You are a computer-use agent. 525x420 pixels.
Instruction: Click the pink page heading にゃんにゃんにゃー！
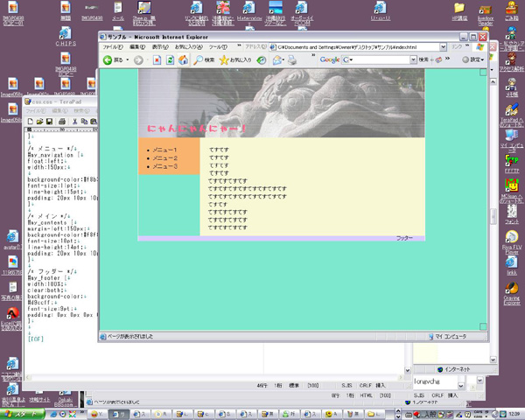point(197,129)
